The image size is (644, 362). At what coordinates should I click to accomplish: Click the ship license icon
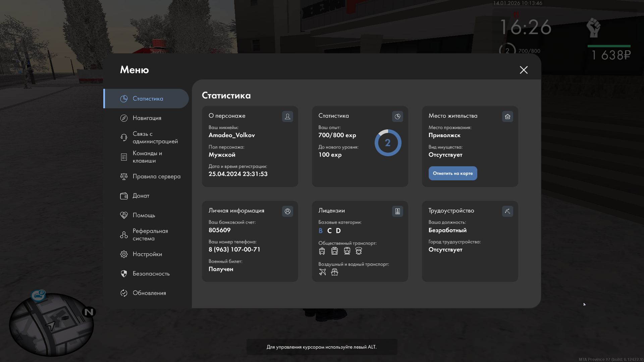point(334,272)
